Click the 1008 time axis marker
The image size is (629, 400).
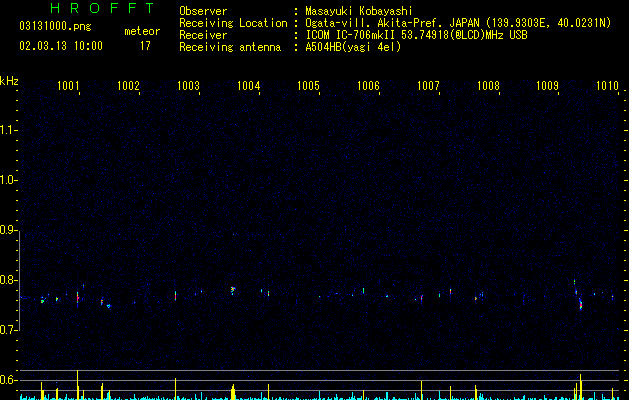click(488, 85)
